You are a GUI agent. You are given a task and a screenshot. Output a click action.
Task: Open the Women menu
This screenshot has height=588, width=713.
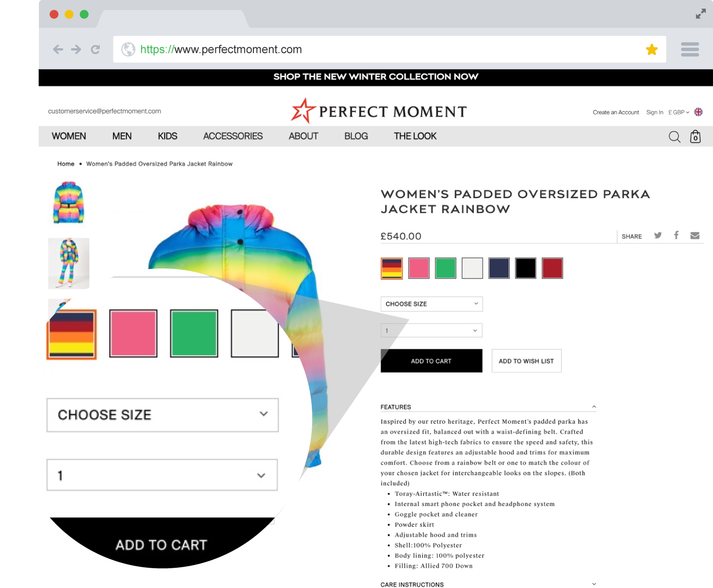69,136
